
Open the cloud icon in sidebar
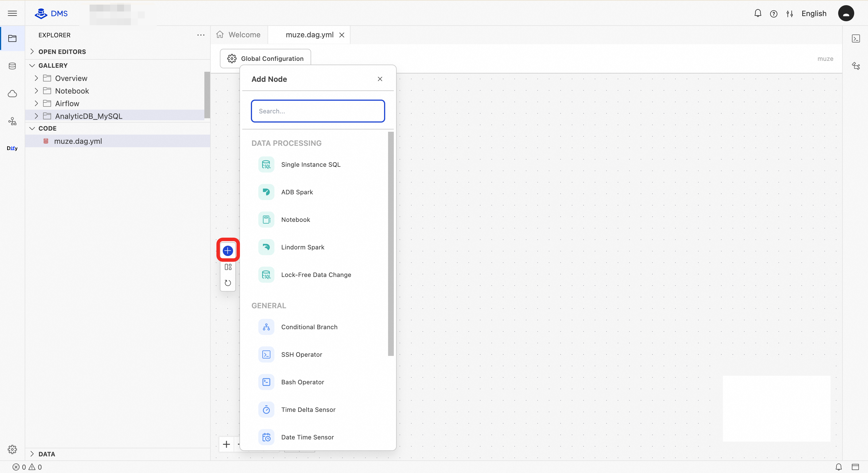[x=12, y=94]
